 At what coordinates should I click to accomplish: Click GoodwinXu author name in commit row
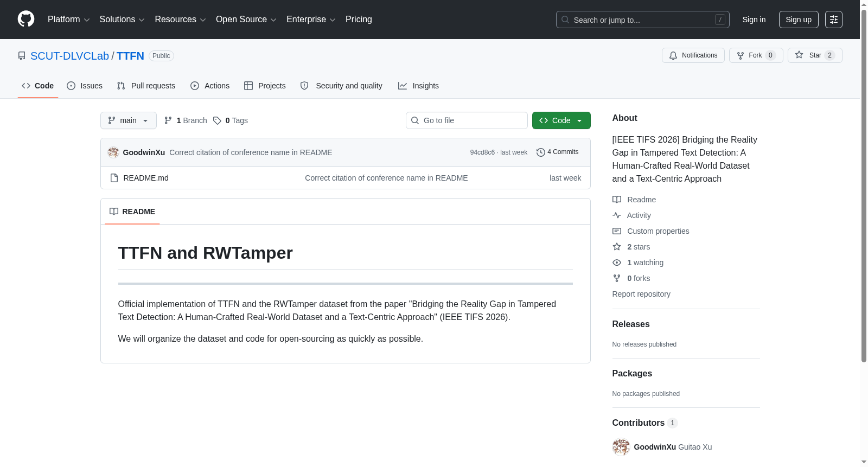point(144,152)
